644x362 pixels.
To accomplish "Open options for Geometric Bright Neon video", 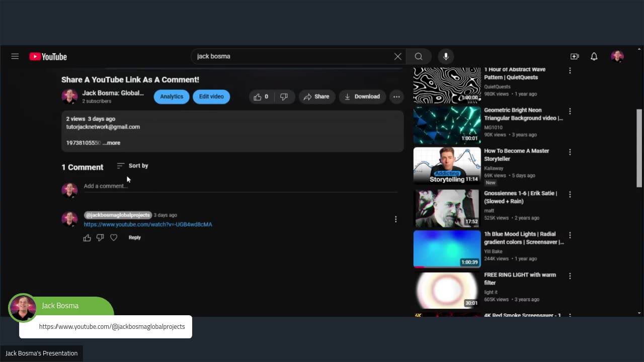I will [x=570, y=111].
